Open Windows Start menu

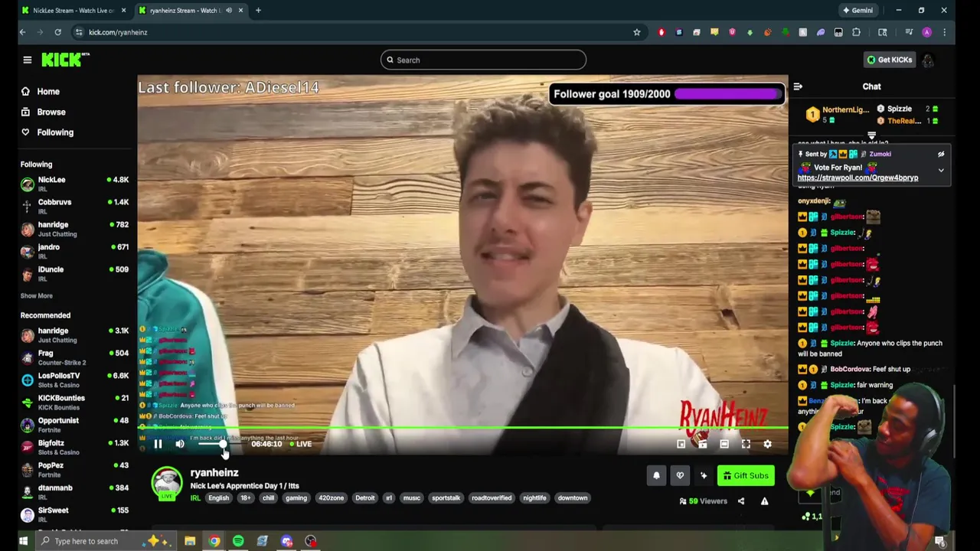tap(23, 541)
